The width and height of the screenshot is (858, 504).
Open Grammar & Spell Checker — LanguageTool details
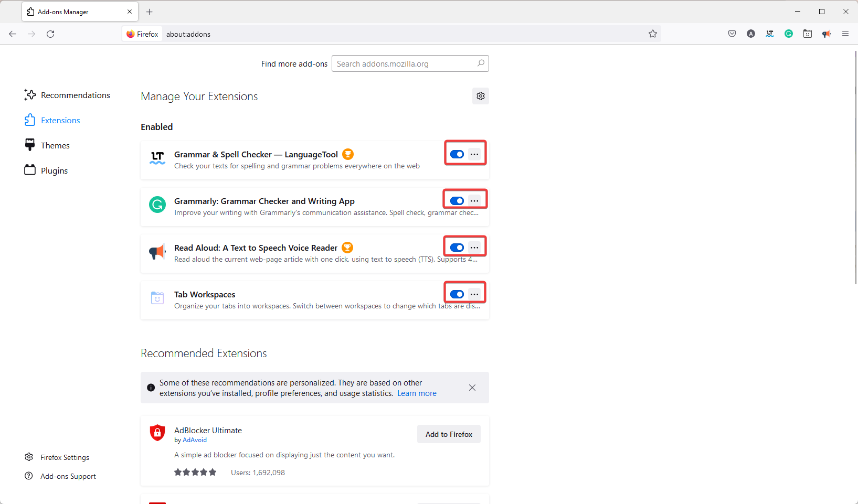click(x=256, y=154)
